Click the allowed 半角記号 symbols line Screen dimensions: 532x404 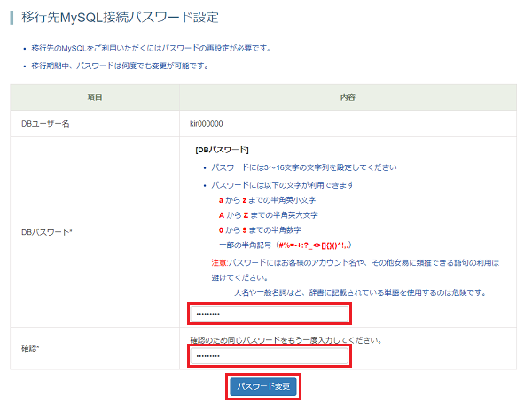pos(286,245)
